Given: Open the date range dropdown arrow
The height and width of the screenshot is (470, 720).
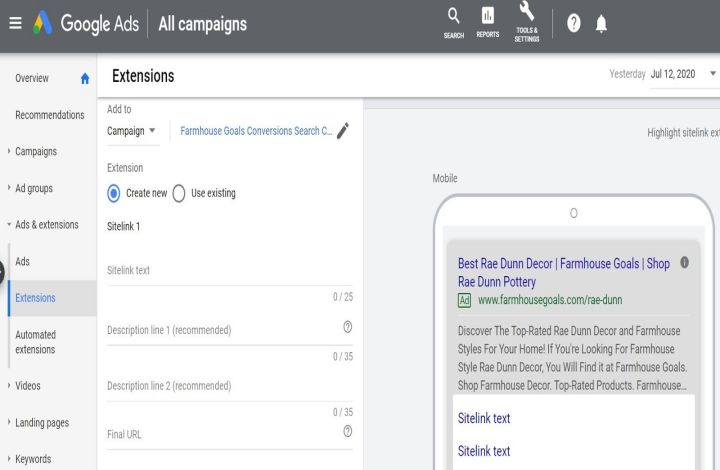Looking at the screenshot, I should [x=713, y=73].
